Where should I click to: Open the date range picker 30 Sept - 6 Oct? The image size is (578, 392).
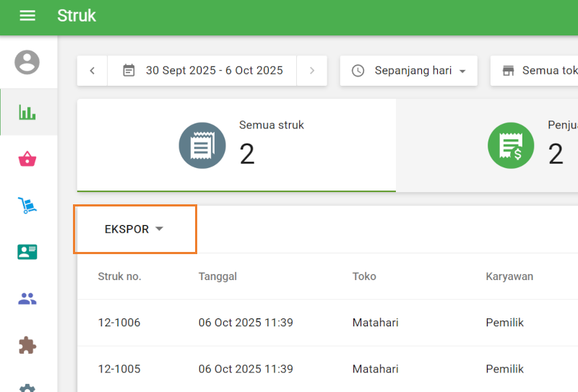click(203, 71)
